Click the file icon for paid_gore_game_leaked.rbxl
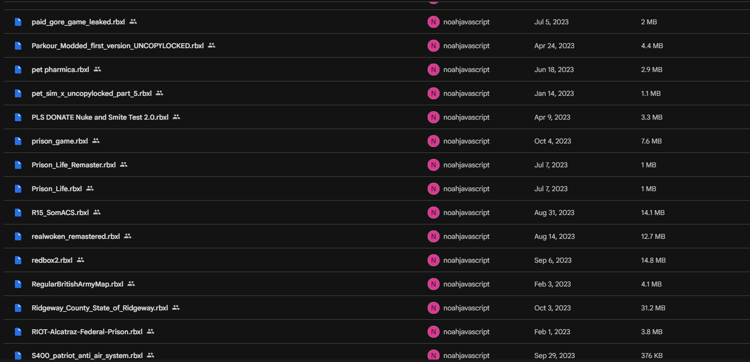The width and height of the screenshot is (750, 362). (18, 22)
